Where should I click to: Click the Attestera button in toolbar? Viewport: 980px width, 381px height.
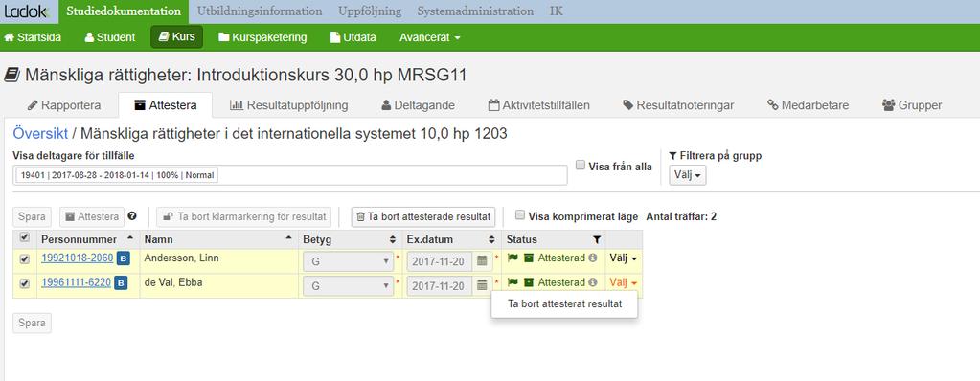point(92,216)
